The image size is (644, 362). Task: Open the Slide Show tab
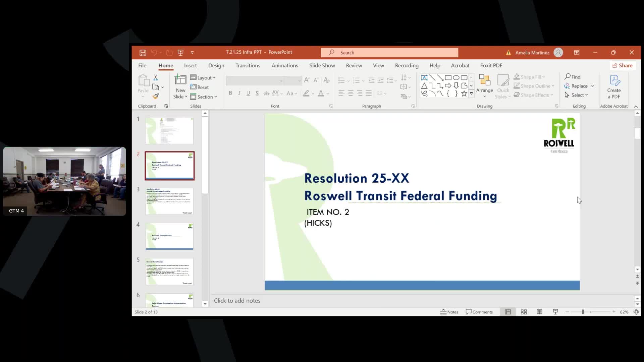(x=322, y=66)
